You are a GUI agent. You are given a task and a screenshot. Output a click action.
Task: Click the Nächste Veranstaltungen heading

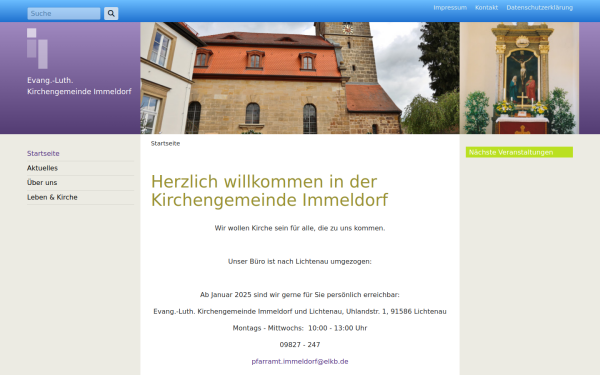pyautogui.click(x=519, y=152)
